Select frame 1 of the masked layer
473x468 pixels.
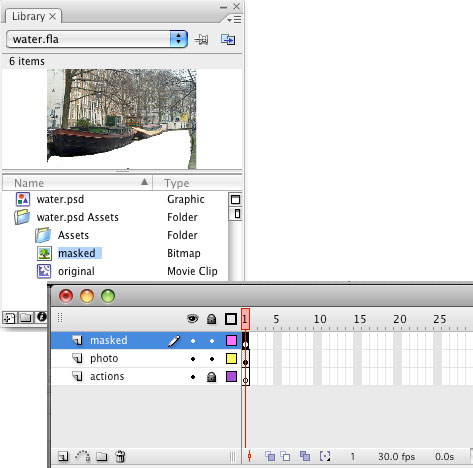click(x=246, y=340)
